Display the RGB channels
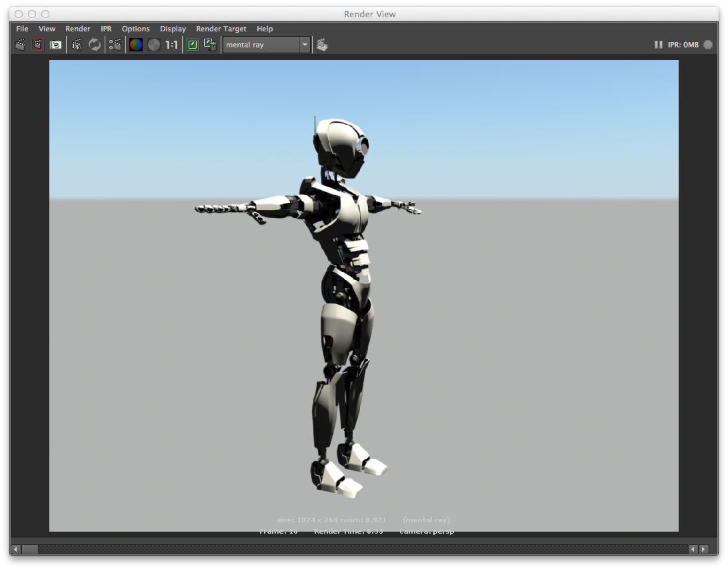 point(135,45)
